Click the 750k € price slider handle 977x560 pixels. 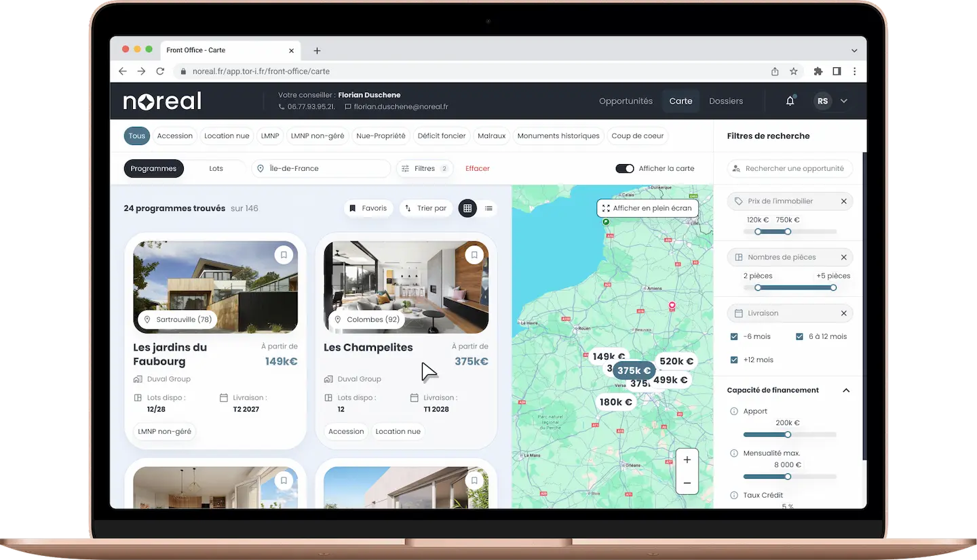point(788,232)
